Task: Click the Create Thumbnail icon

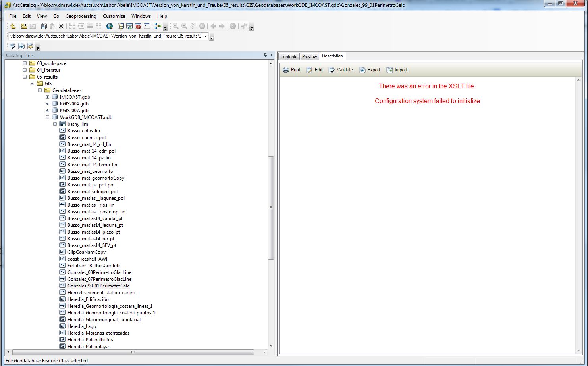Action: click(244, 26)
